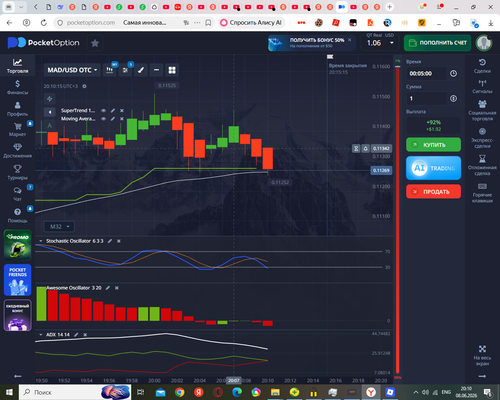Open Сделки (Trades) history panel
Screen dimensions: 500x400
tap(482, 66)
